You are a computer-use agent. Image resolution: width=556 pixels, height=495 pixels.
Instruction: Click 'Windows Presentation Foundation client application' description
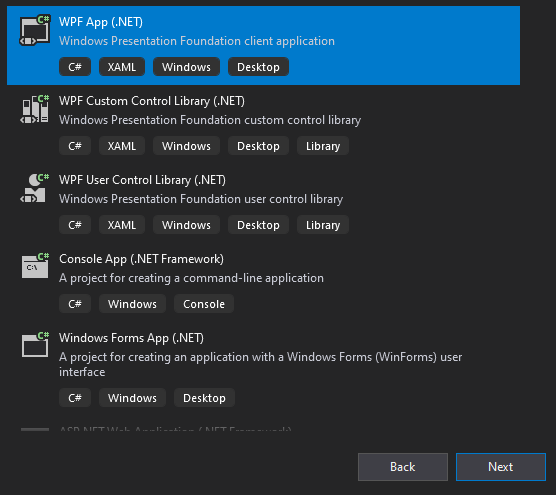point(197,41)
